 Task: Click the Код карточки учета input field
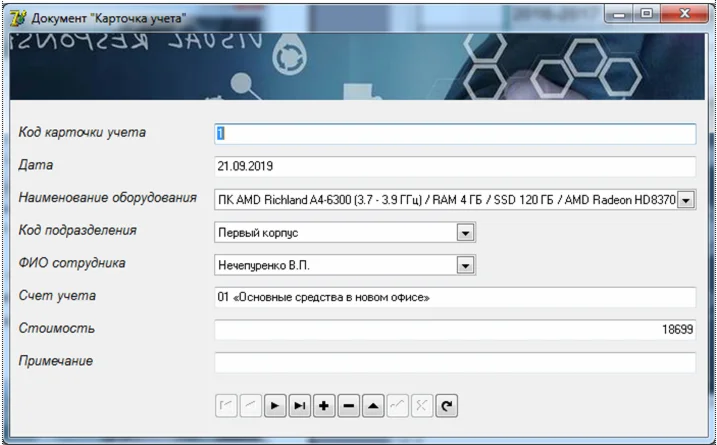click(455, 134)
